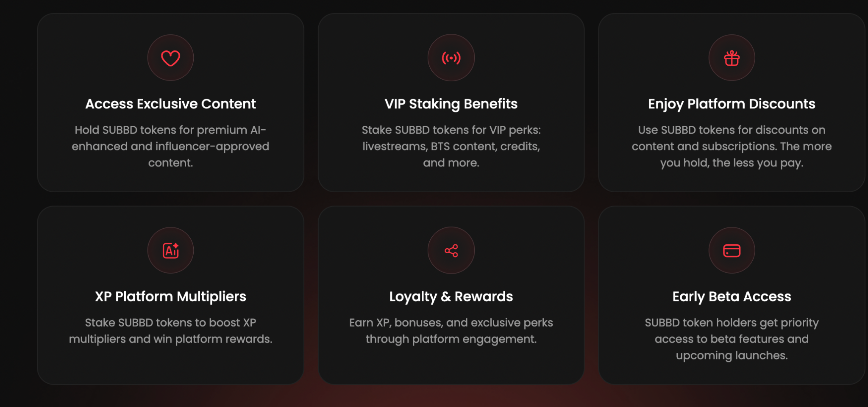This screenshot has width=868, height=407.
Task: Open the Enjoy Platform Discounts heading
Action: tap(732, 104)
